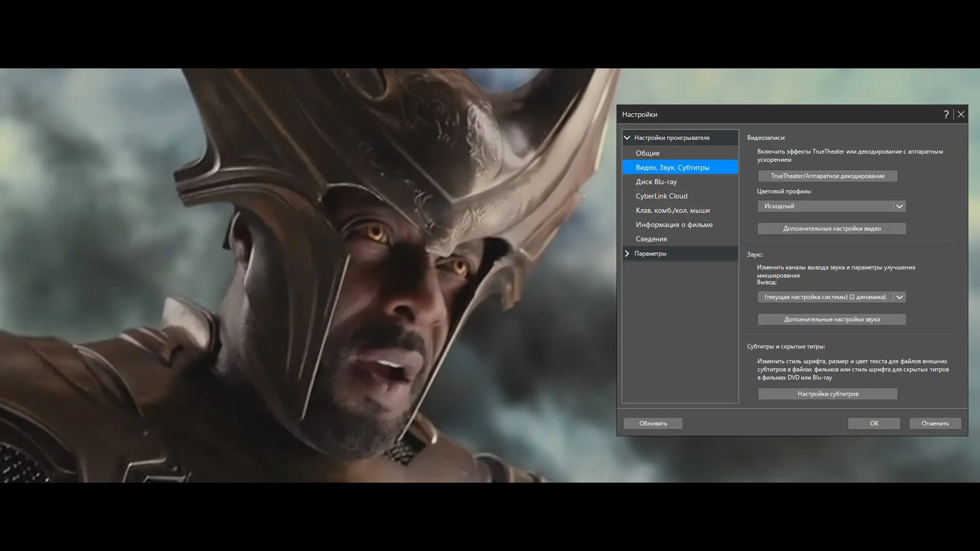The width and height of the screenshot is (980, 551).
Task: Open Клав. комб./кол. мыши settings
Action: pyautogui.click(x=673, y=210)
